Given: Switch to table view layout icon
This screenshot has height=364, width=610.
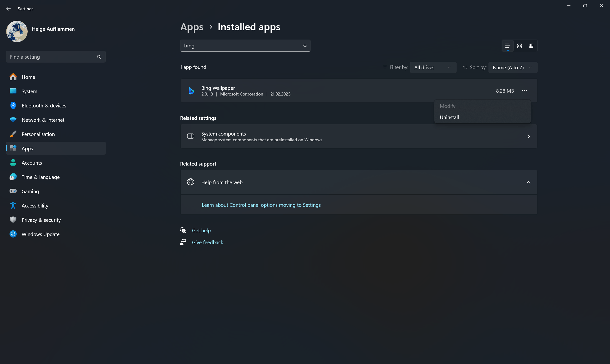Looking at the screenshot, I should click(531, 46).
